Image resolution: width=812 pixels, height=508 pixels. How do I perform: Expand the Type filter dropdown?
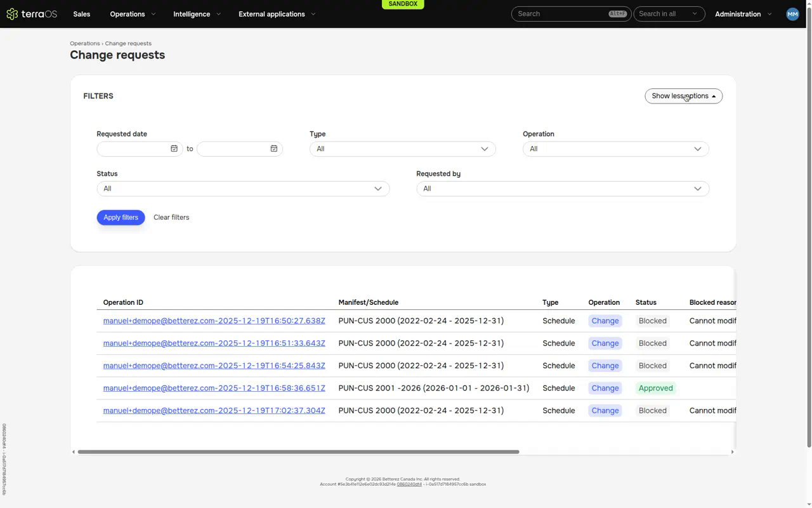[x=402, y=149]
